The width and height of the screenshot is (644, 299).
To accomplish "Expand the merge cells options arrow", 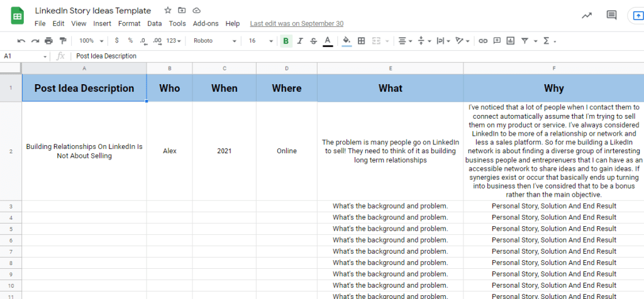I will point(387,41).
